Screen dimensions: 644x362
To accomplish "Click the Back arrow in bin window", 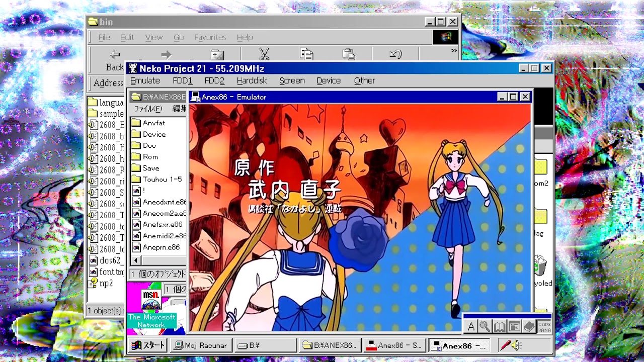I will pos(115,54).
